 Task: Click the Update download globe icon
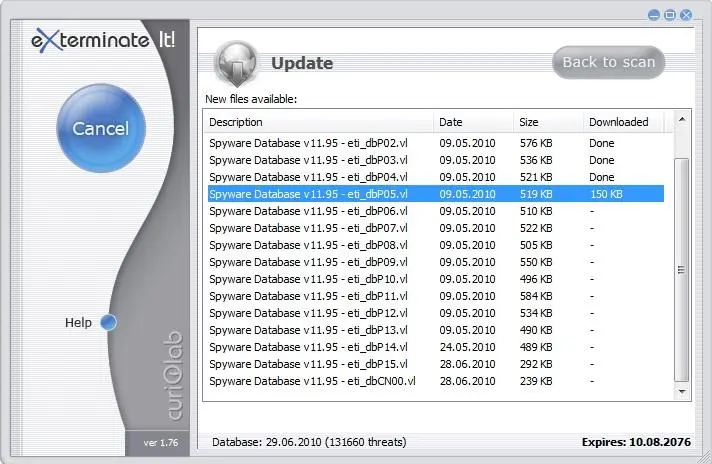pyautogui.click(x=236, y=63)
